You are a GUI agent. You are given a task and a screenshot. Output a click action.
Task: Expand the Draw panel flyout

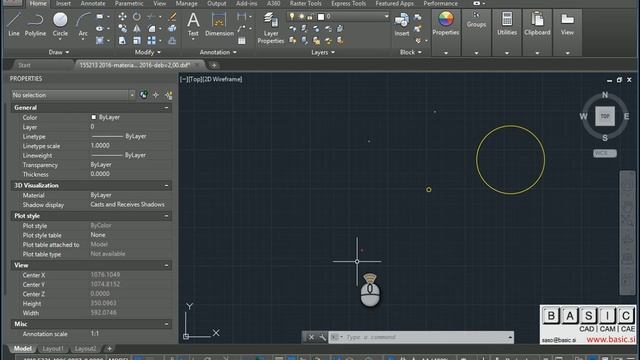point(59,52)
